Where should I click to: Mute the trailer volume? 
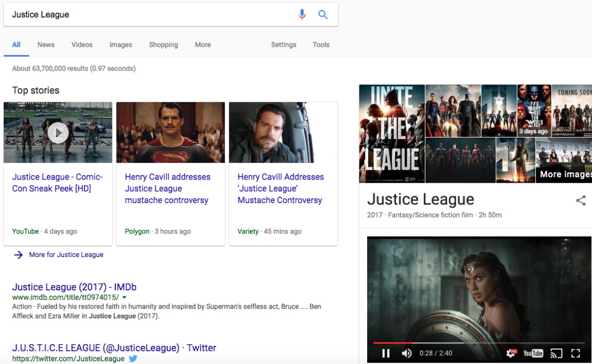[x=407, y=354]
